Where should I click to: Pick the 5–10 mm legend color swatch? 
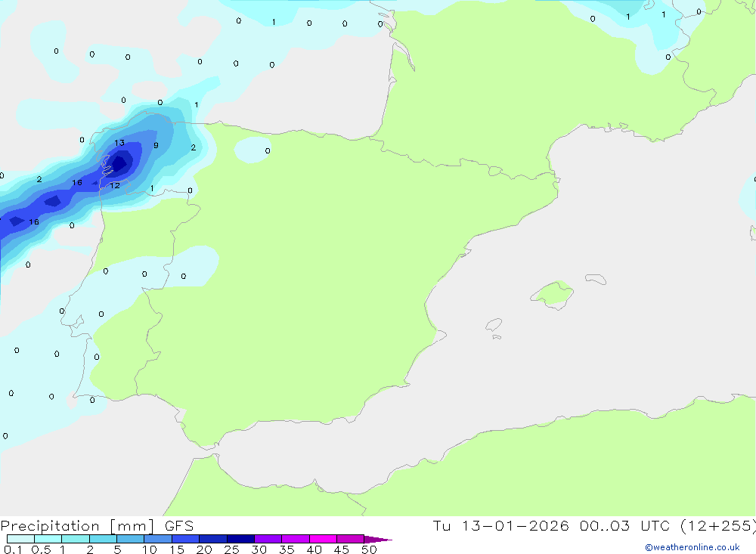tap(131, 539)
